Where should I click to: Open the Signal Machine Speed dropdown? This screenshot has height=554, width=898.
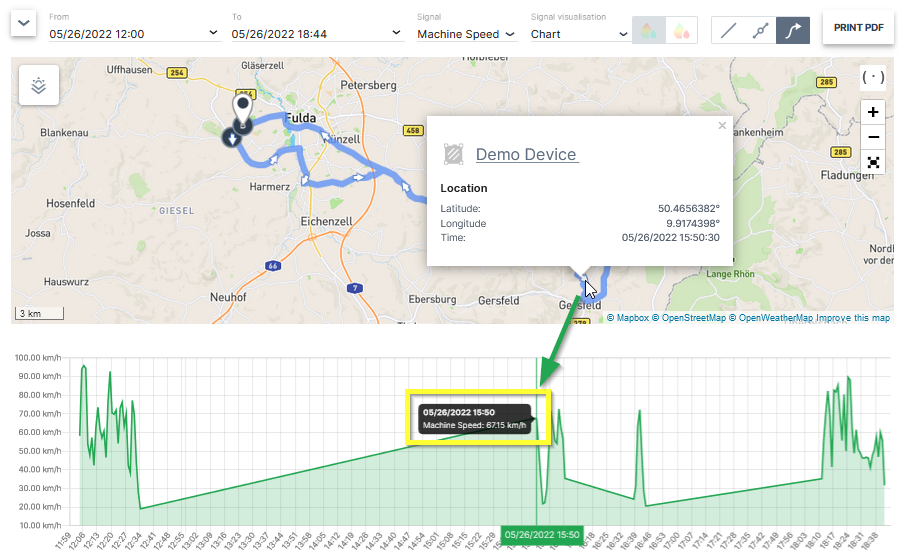click(x=466, y=34)
